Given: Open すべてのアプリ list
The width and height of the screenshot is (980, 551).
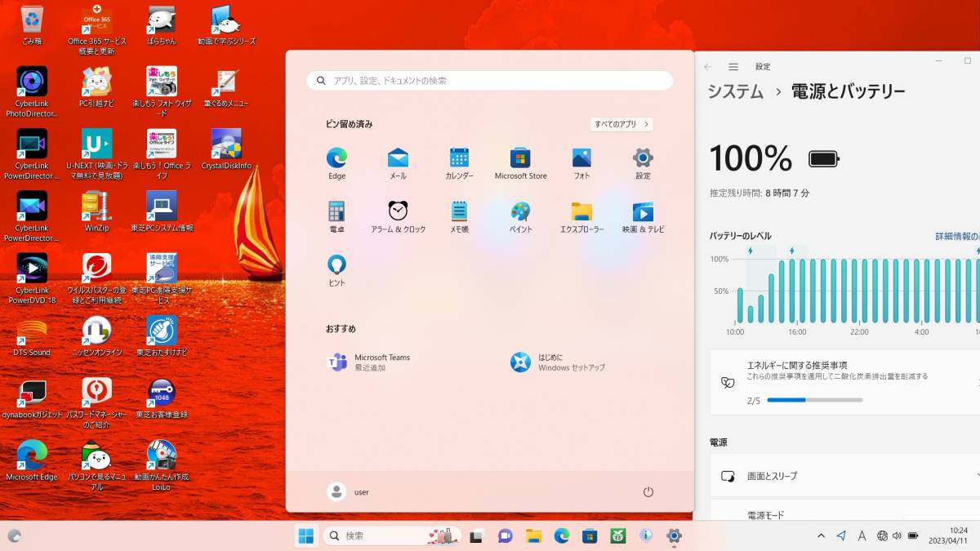Looking at the screenshot, I should (621, 124).
